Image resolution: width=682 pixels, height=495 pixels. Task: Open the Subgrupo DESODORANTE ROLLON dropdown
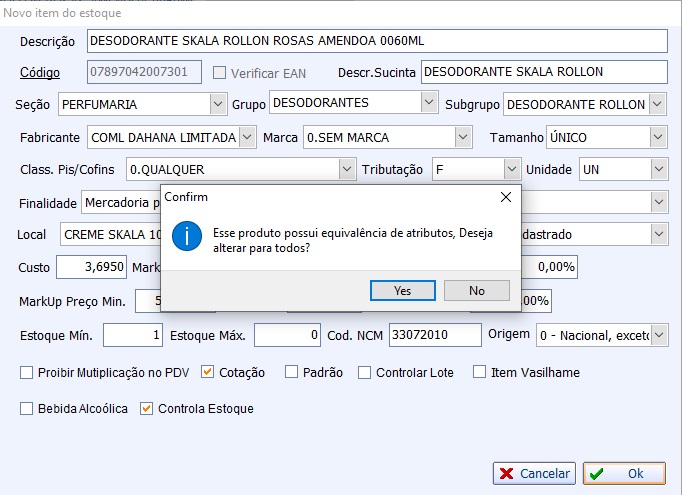(657, 104)
